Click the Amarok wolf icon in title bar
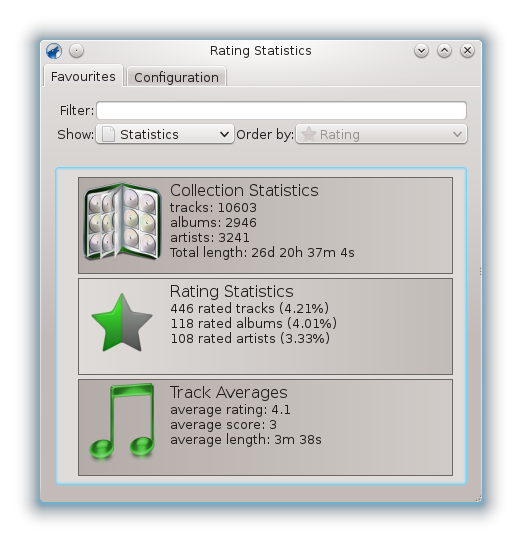Screen dimensions: 522x542 coord(54,51)
